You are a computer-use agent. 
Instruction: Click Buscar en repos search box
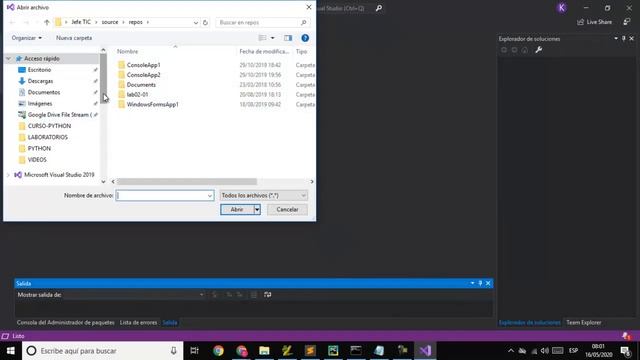262,22
